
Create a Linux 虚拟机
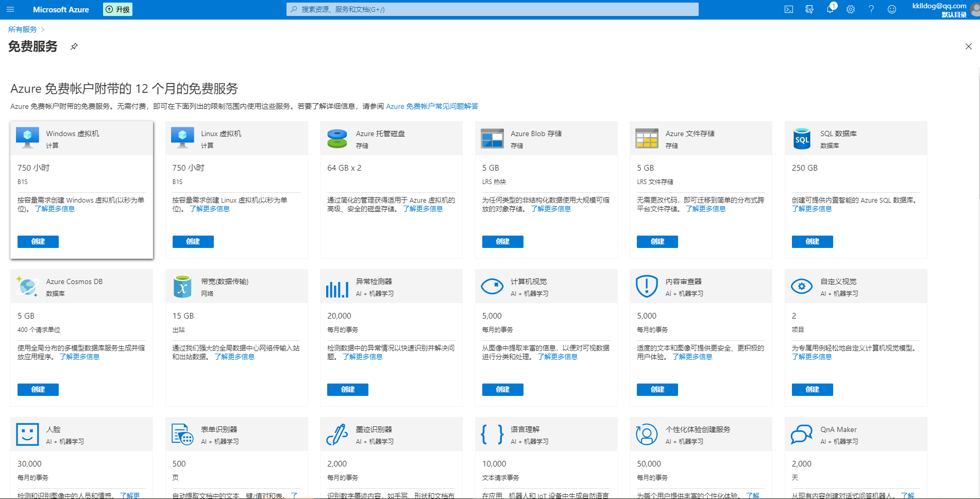pyautogui.click(x=193, y=242)
